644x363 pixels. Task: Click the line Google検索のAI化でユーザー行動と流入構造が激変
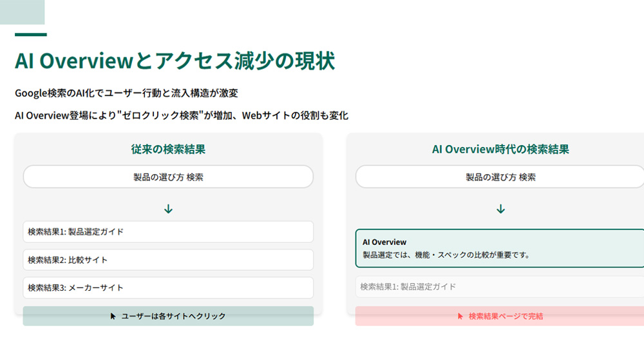[126, 93]
